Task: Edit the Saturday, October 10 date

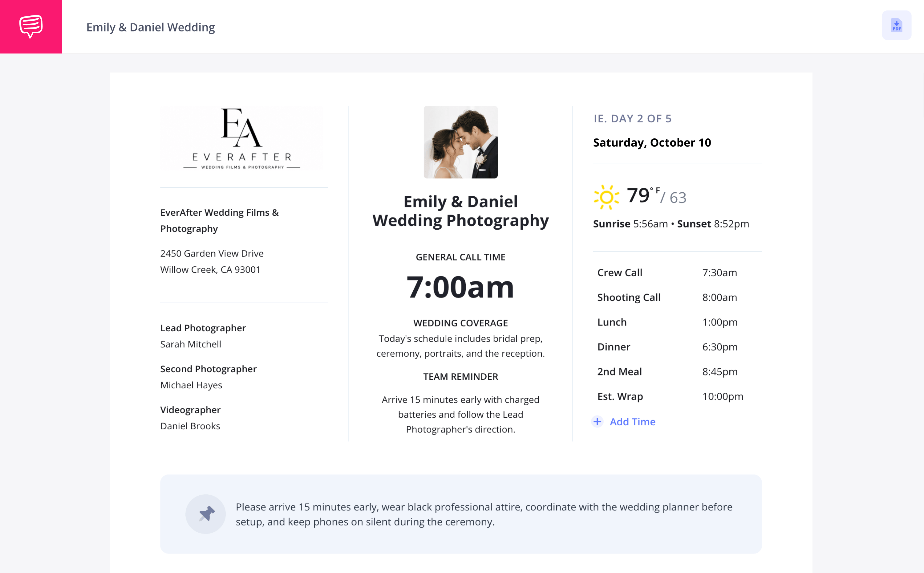Action: point(652,142)
